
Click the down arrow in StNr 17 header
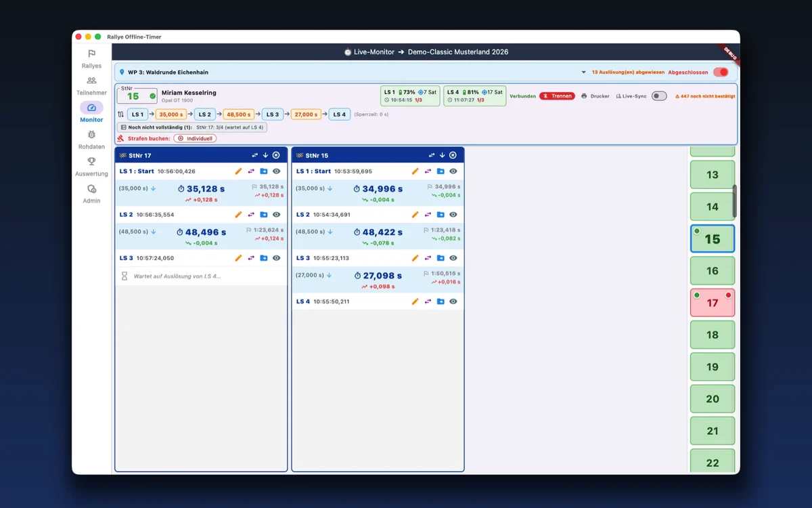(265, 155)
